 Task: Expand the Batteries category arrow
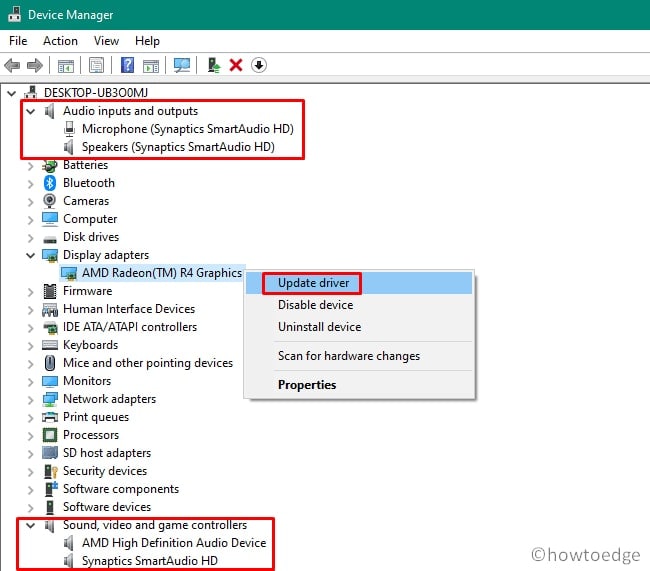[30, 167]
